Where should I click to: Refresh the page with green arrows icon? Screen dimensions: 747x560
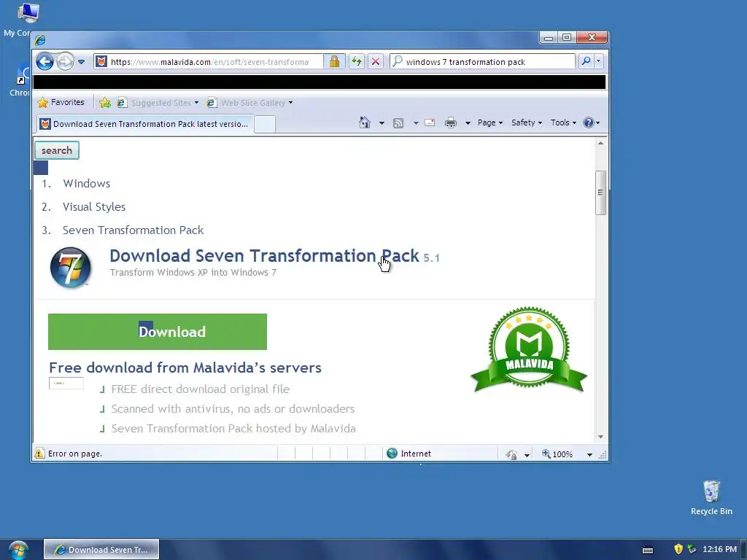click(356, 61)
